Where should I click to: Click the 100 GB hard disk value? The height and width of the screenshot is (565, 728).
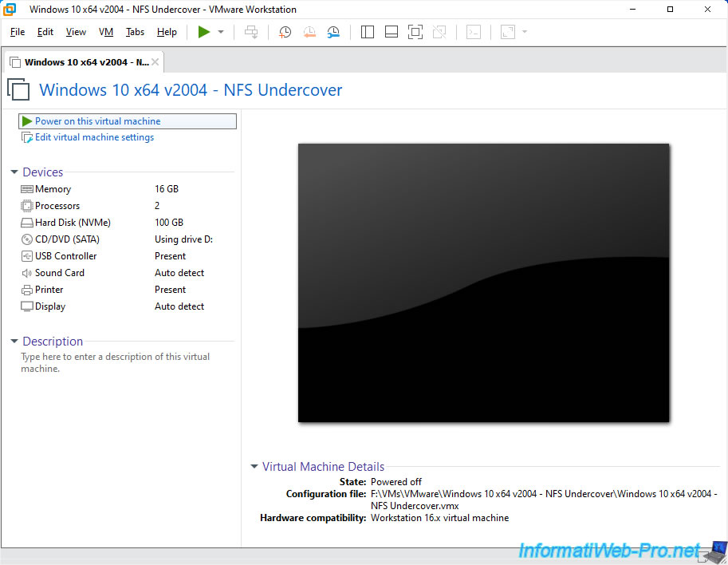(169, 223)
